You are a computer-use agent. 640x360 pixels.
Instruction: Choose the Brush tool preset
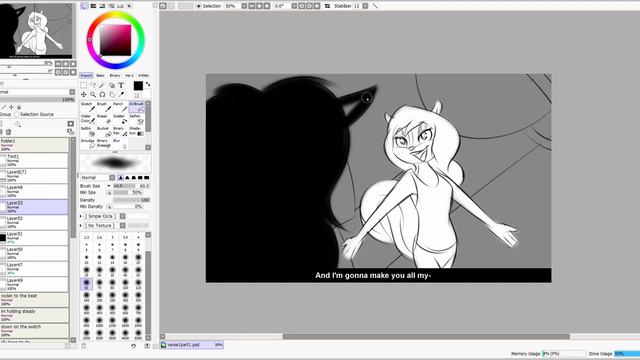pos(104,107)
